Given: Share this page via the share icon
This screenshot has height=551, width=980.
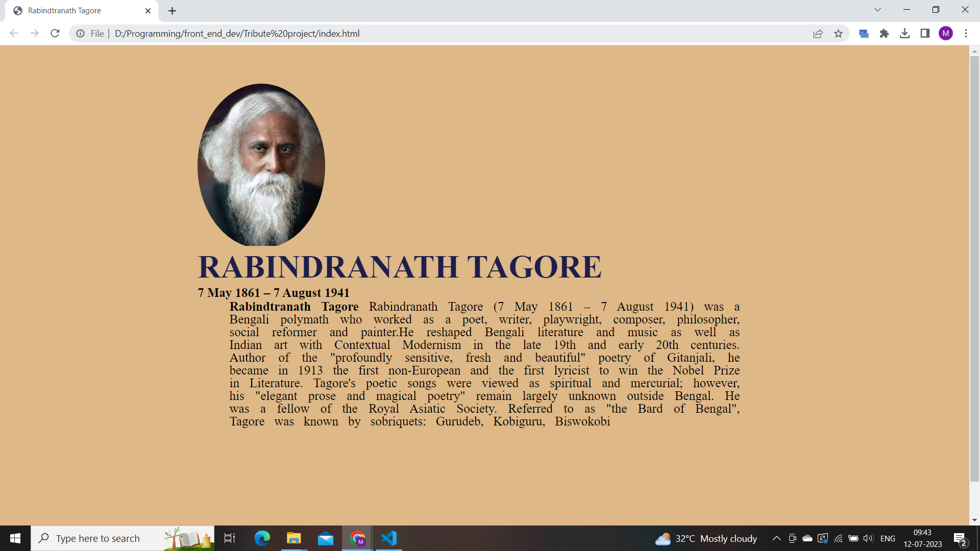Looking at the screenshot, I should (x=818, y=34).
